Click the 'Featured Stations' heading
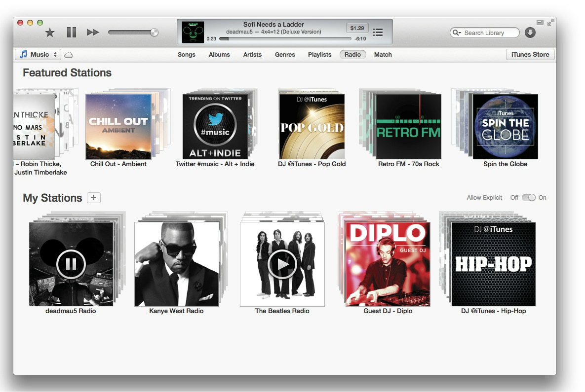This screenshot has height=392, width=585. point(67,72)
